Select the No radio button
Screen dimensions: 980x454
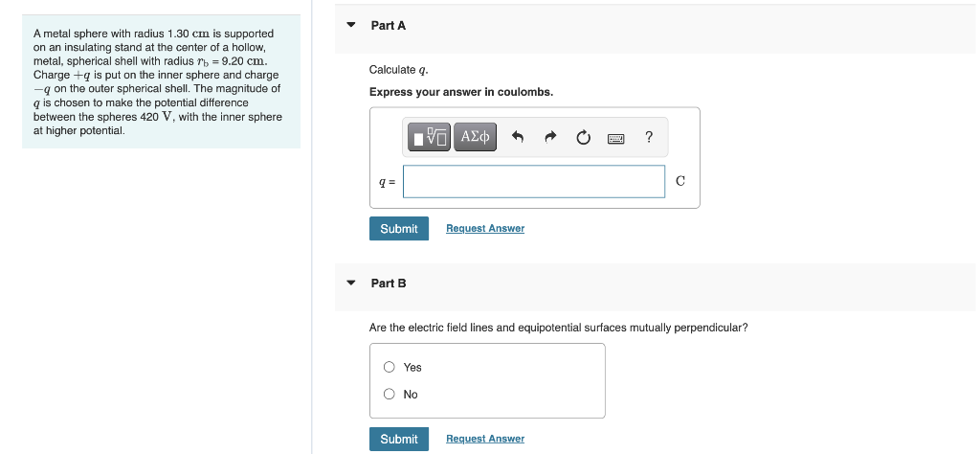pos(390,394)
